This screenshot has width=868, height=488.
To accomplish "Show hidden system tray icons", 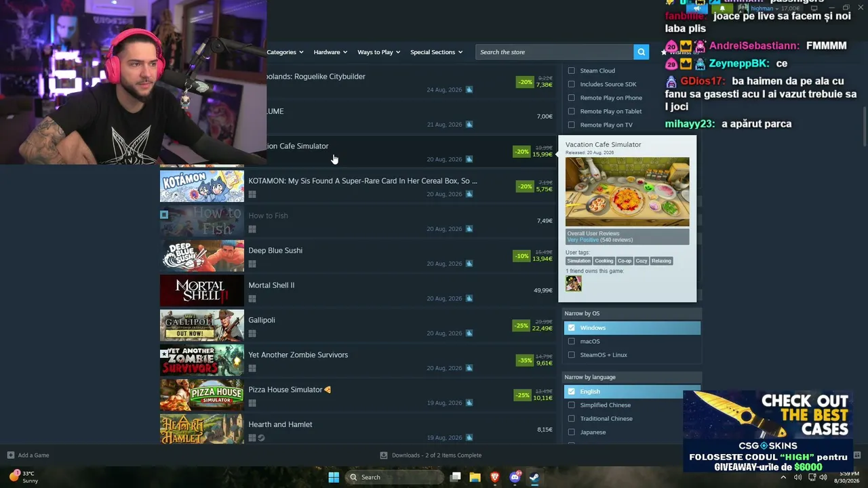I will (783, 477).
